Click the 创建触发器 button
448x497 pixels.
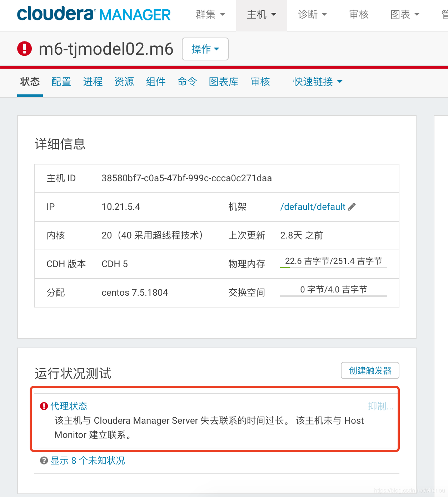pyautogui.click(x=370, y=370)
